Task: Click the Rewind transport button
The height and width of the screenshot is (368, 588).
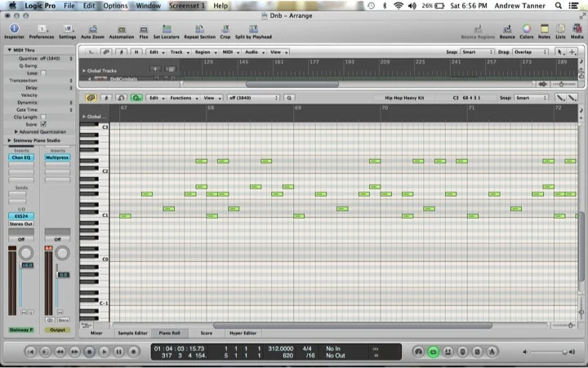Action: 60,352
